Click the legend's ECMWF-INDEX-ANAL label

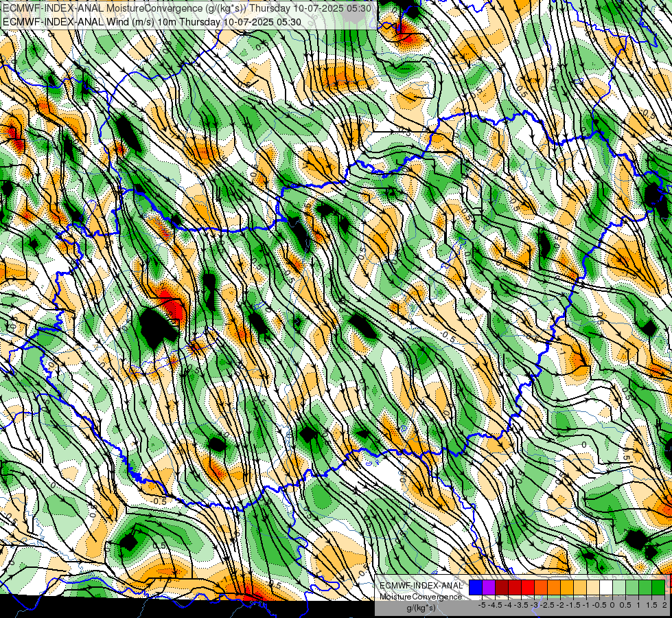tap(421, 586)
